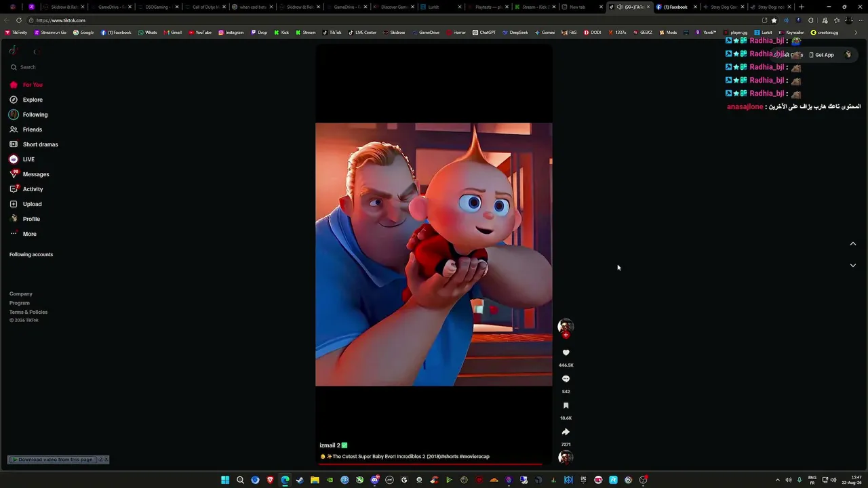Like the video with the heart icon

(566, 352)
